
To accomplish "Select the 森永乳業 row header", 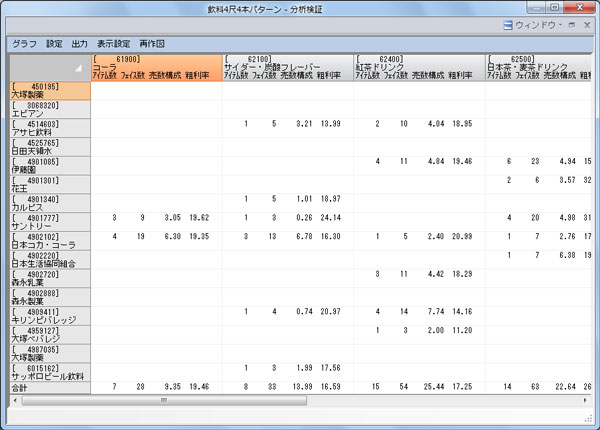I will (x=50, y=278).
